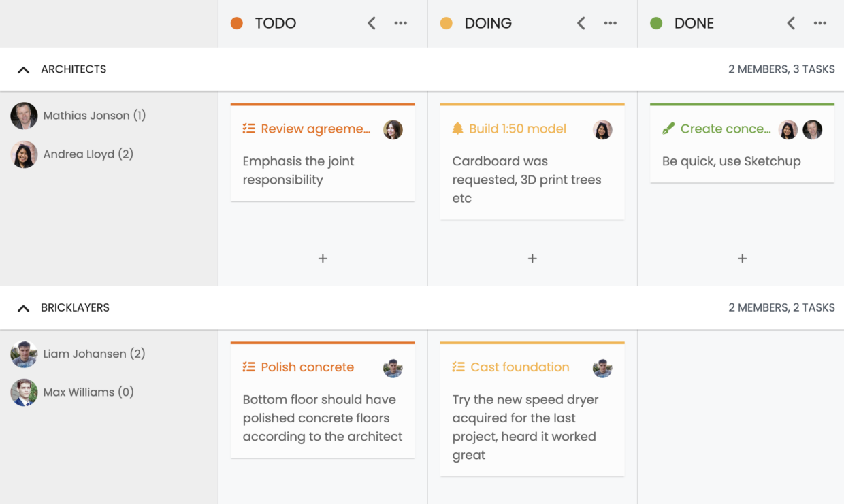Open the Polish concrete task card

(x=323, y=400)
